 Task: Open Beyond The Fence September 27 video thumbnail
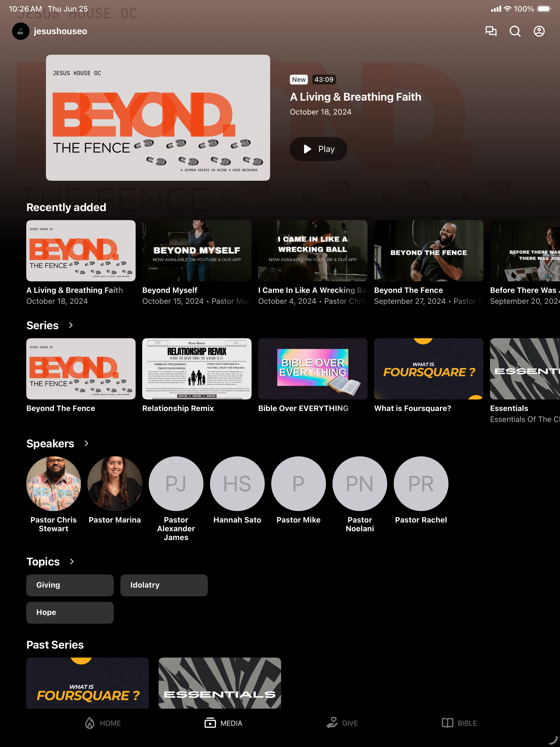click(428, 250)
